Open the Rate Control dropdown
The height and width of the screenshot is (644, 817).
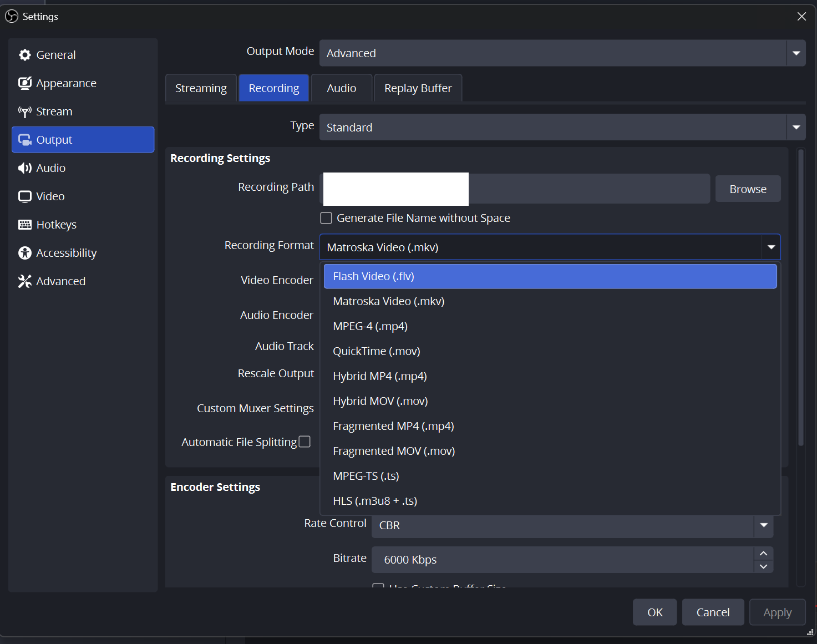click(x=572, y=525)
